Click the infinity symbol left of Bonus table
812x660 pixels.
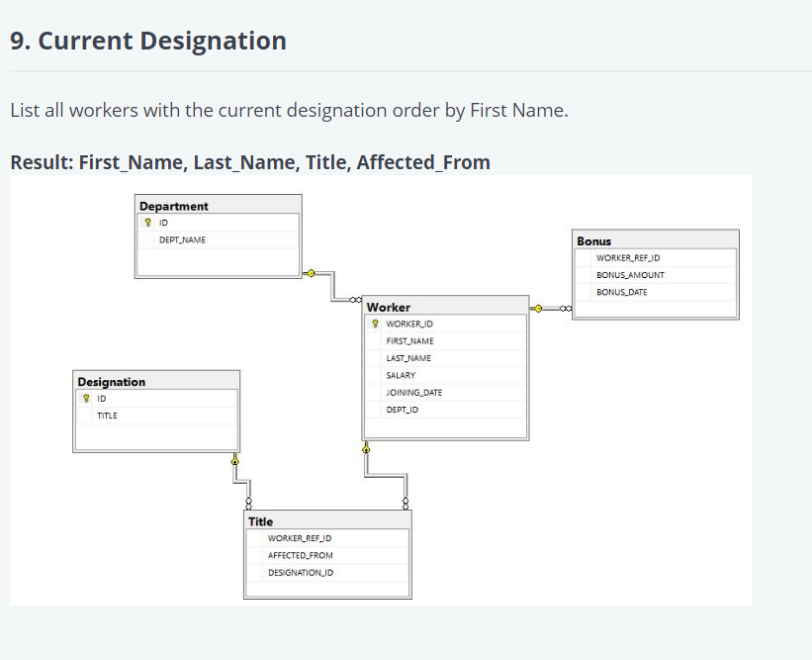(565, 309)
